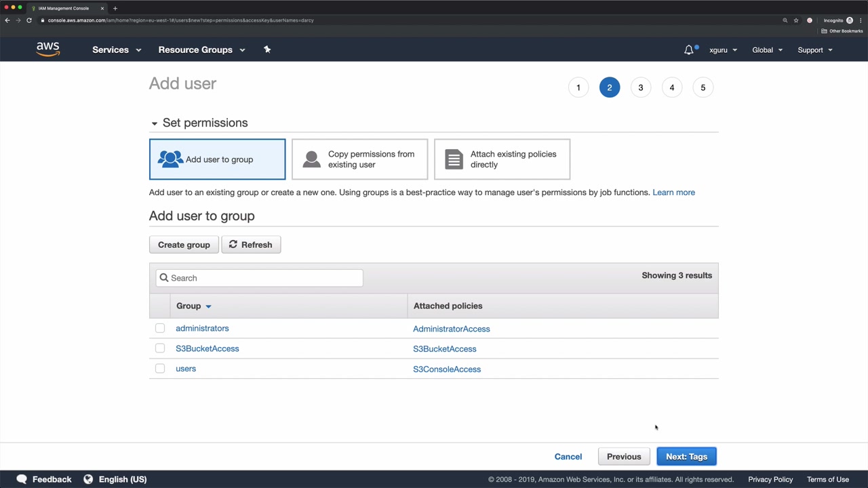
Task: Open the Support dropdown
Action: pos(814,50)
